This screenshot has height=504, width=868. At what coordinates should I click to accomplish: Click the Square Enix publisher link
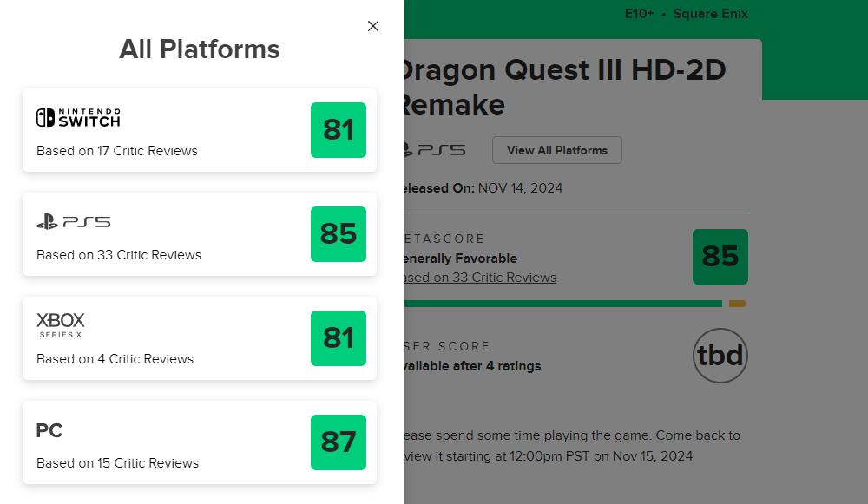click(710, 14)
